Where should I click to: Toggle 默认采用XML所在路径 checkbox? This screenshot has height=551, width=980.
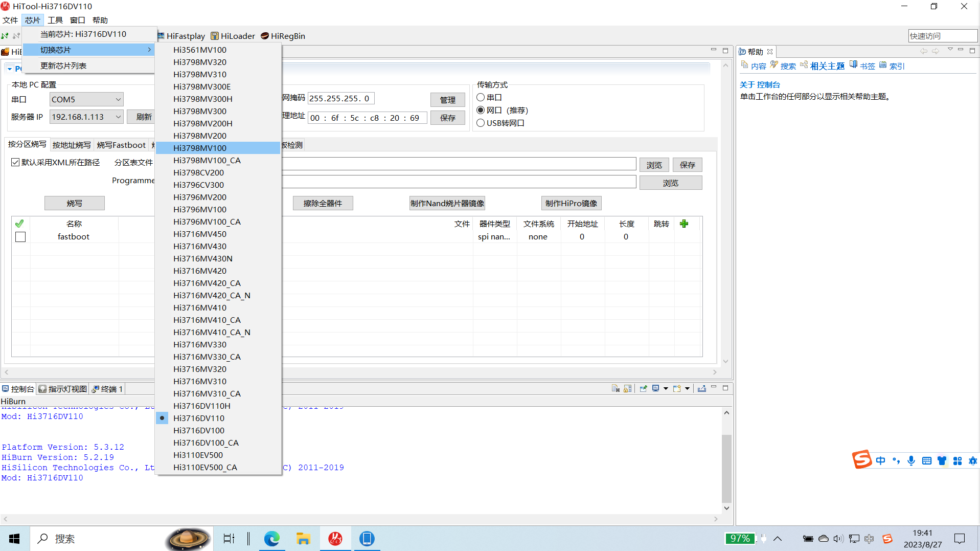pyautogui.click(x=15, y=162)
